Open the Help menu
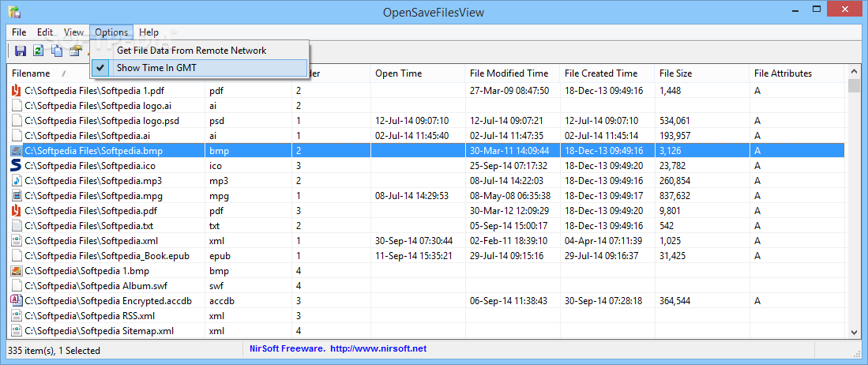 pos(148,32)
